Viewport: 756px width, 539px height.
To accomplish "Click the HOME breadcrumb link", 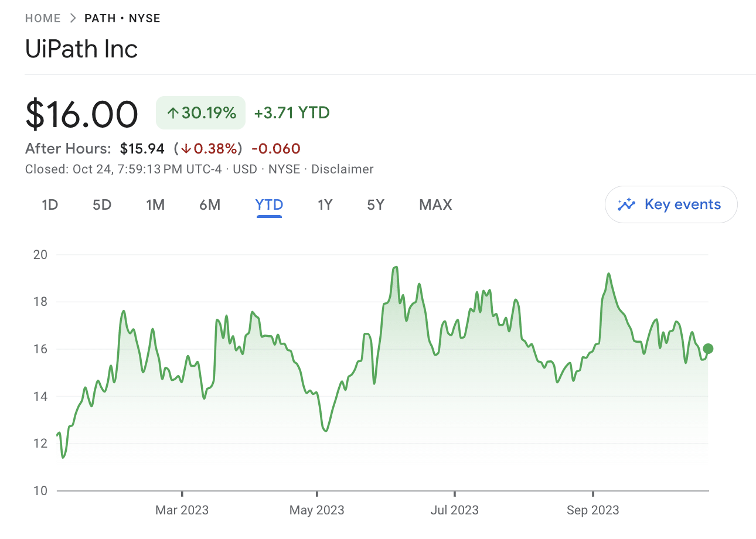I will [x=43, y=18].
